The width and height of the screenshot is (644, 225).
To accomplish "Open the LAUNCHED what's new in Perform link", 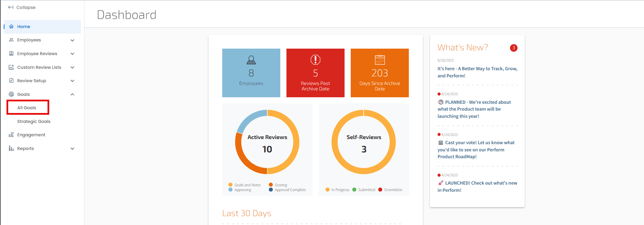I will click(477, 187).
